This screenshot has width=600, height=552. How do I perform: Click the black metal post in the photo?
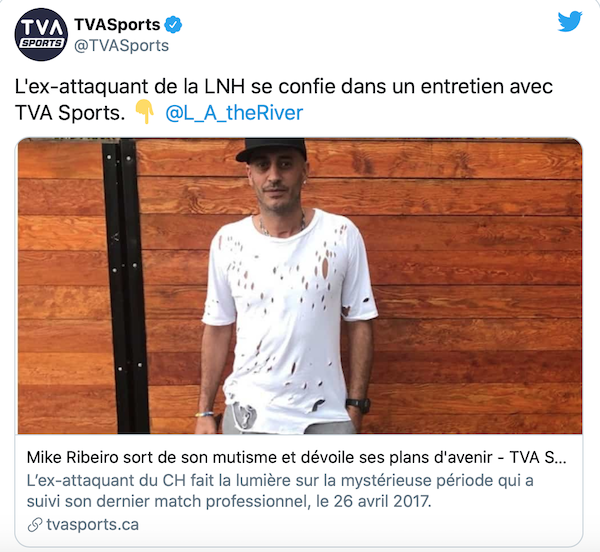click(x=126, y=286)
